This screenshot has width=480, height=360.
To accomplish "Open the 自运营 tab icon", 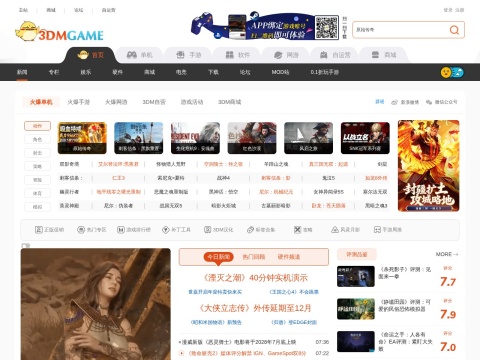I will point(323,55).
